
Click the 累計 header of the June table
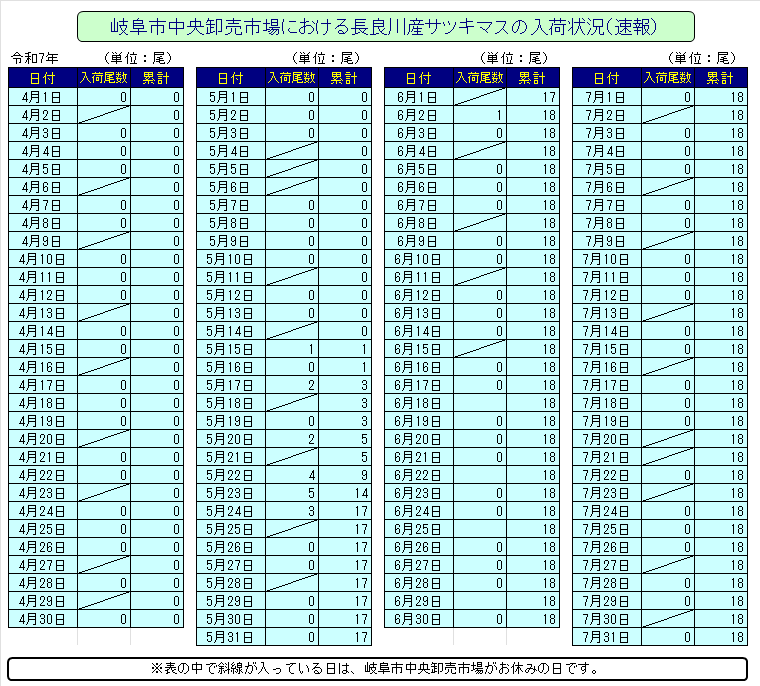(x=532, y=78)
